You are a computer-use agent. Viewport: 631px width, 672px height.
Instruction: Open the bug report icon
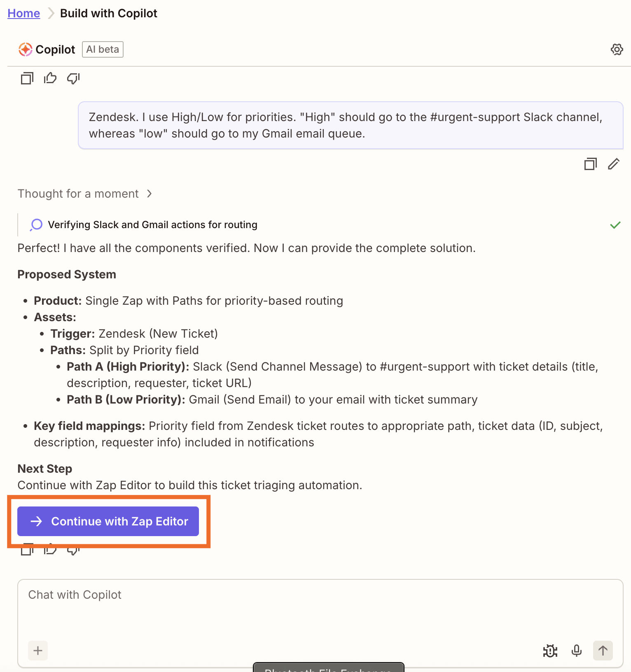click(x=550, y=651)
